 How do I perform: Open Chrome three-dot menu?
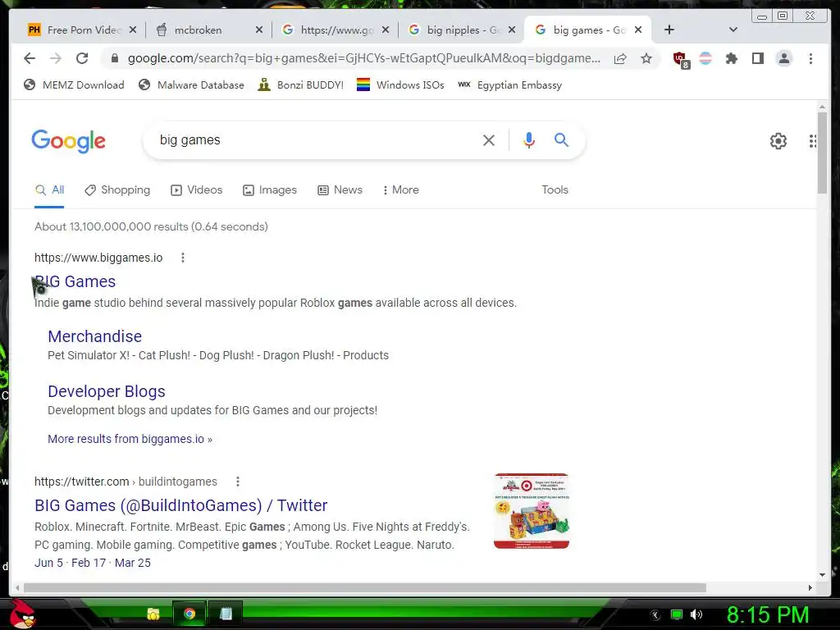(x=810, y=58)
